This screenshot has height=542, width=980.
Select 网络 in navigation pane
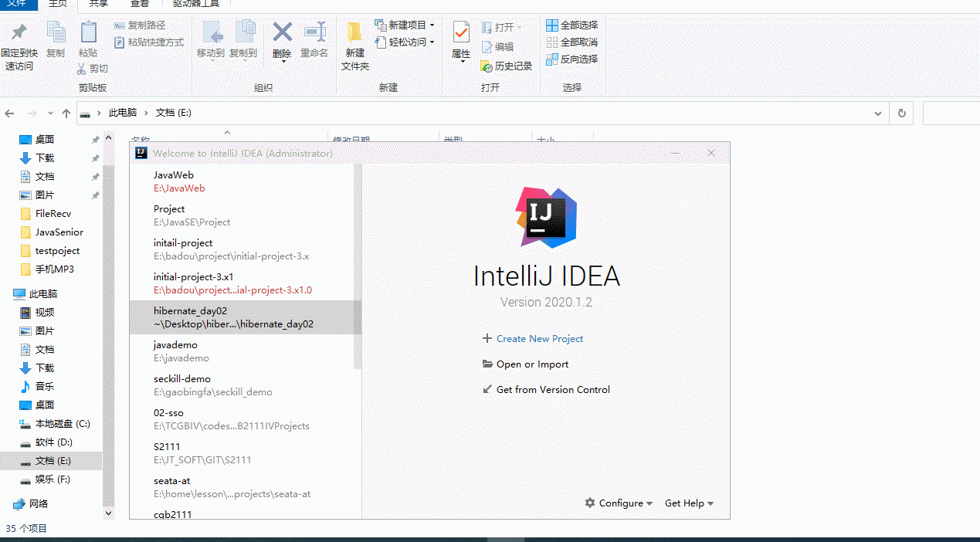(39, 504)
